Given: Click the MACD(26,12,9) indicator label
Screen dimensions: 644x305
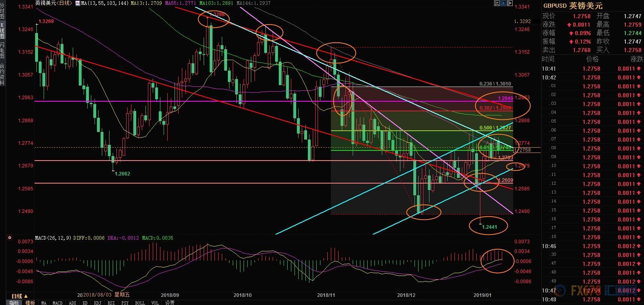Looking at the screenshot, I should [53, 238].
